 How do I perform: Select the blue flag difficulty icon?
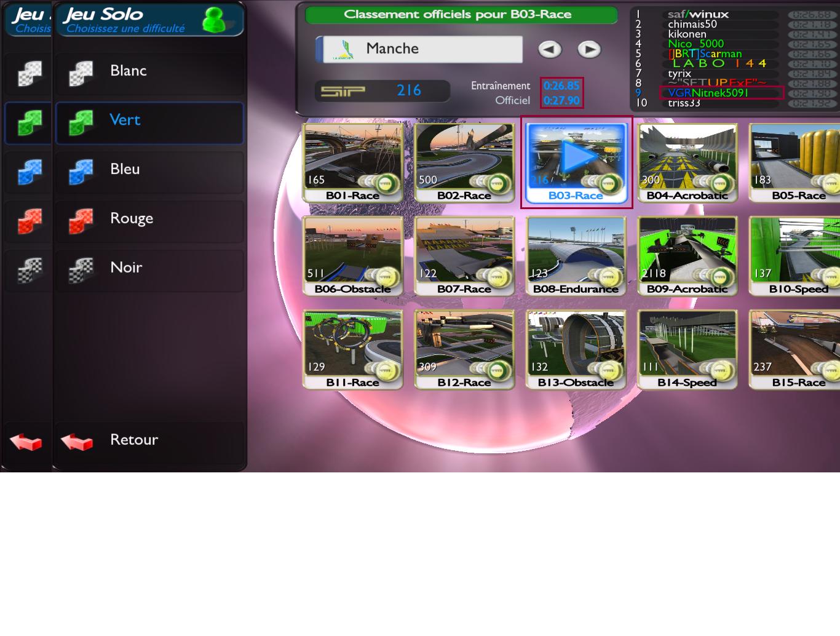tap(81, 171)
